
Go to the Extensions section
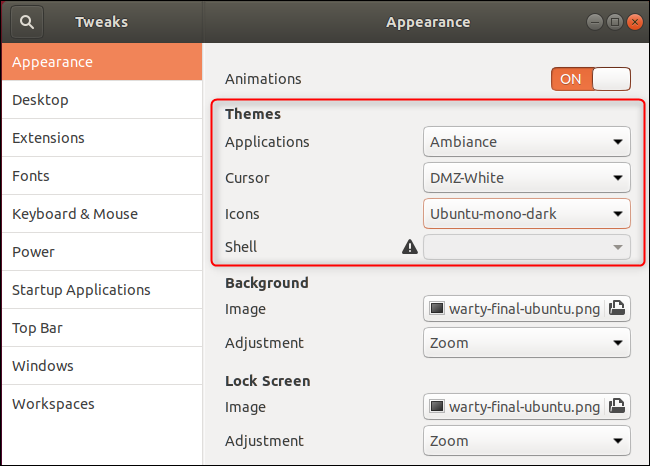tap(48, 138)
